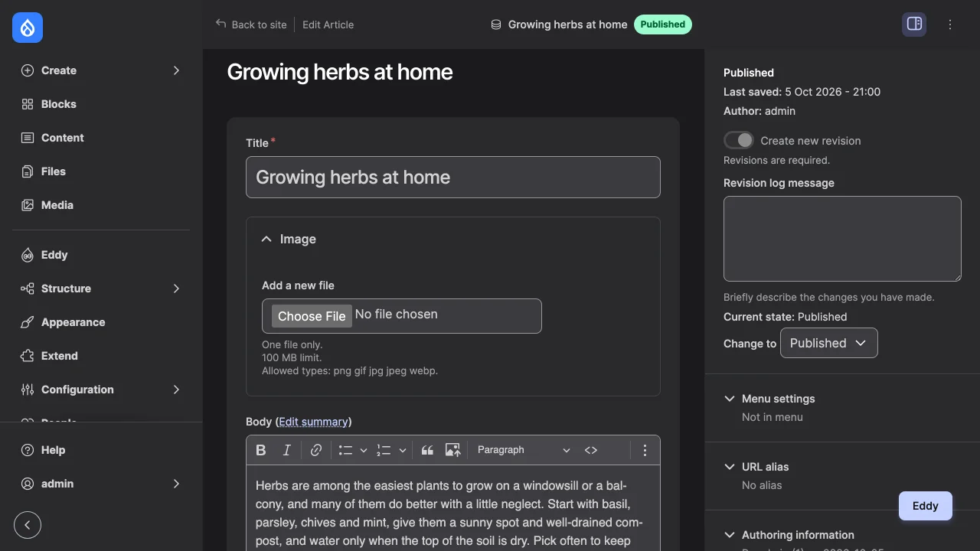Open the top bar three-dot more actions menu
This screenshot has width=980, height=551.
click(950, 24)
